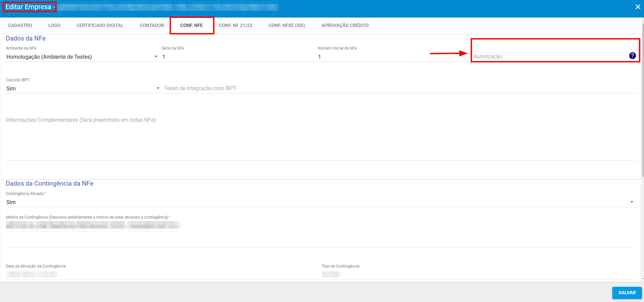Go to the CONTADOR tab
Viewport: 644px width, 302px height.
(x=152, y=25)
